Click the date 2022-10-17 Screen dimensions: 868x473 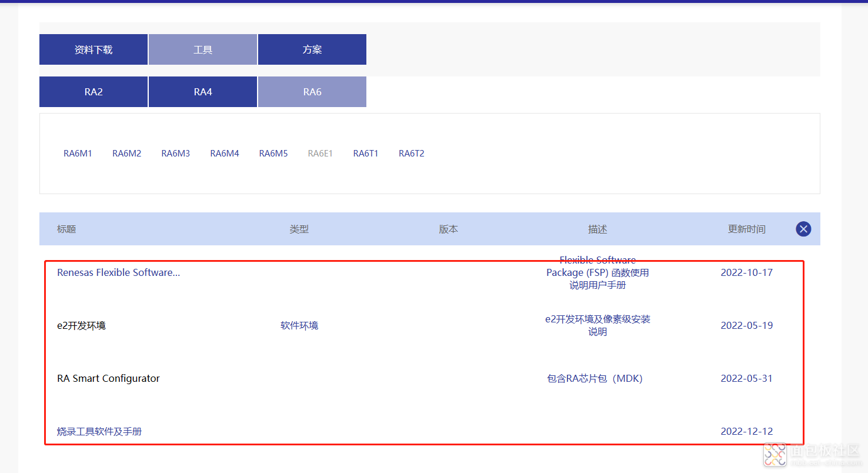(747, 272)
